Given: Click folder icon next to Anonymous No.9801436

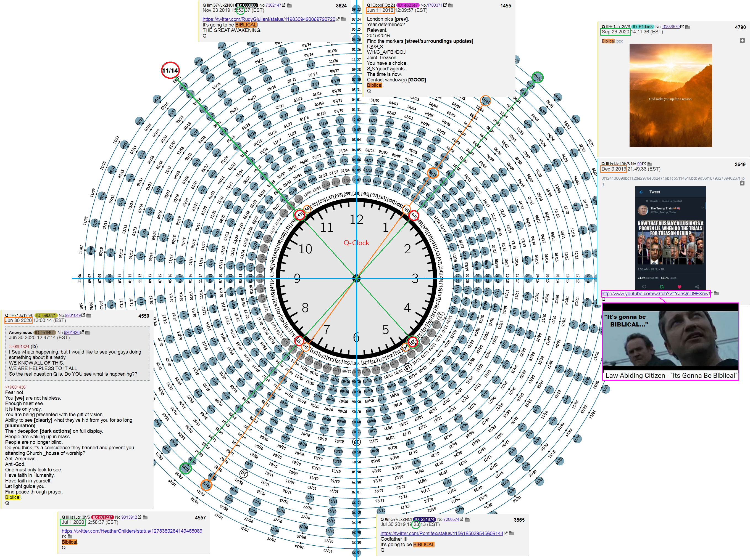Looking at the screenshot, I should 88,333.
